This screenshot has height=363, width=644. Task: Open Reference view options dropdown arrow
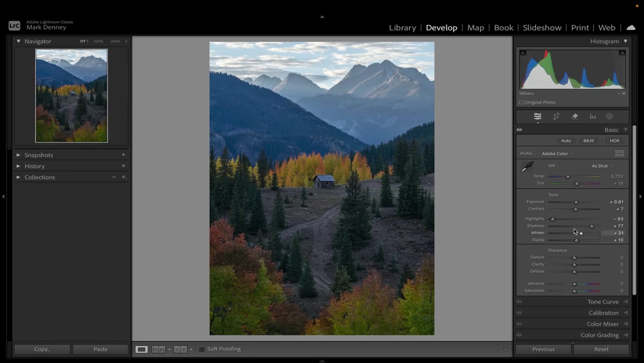click(169, 350)
